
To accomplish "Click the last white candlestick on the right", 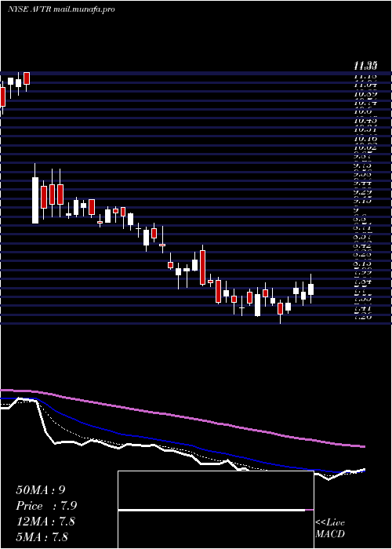I will [310, 289].
